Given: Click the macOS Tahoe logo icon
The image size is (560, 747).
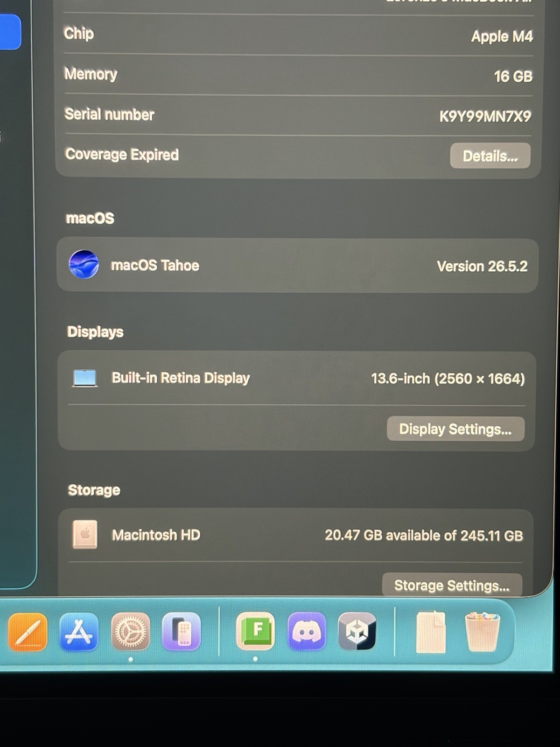Looking at the screenshot, I should pos(84,264).
